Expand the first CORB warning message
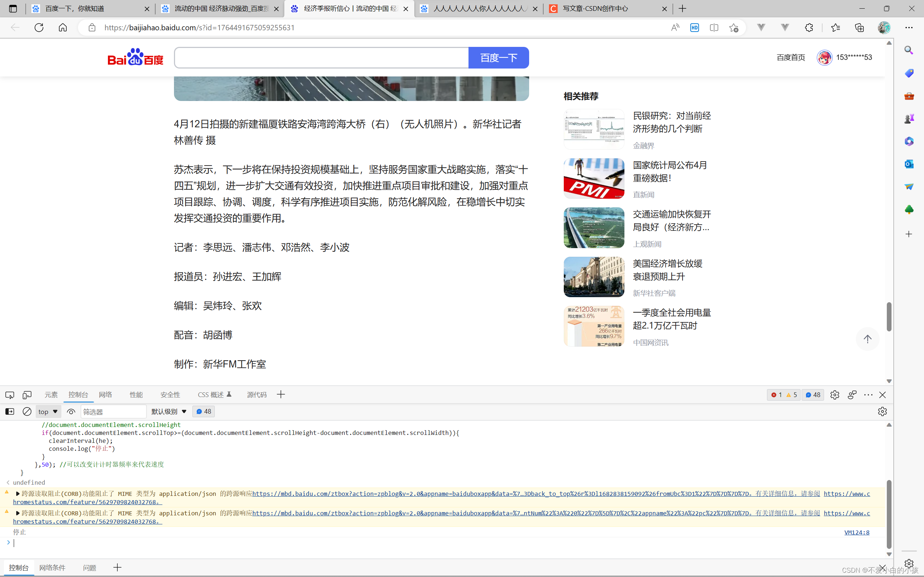 pos(17,494)
